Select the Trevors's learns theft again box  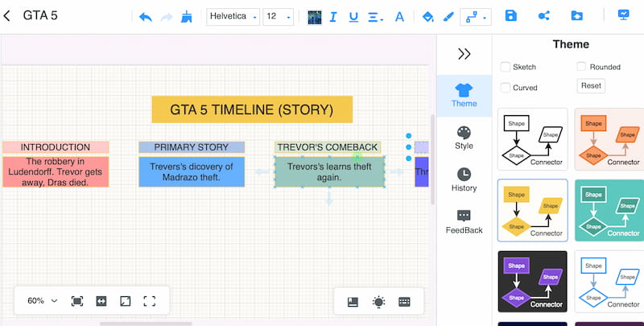(x=329, y=172)
